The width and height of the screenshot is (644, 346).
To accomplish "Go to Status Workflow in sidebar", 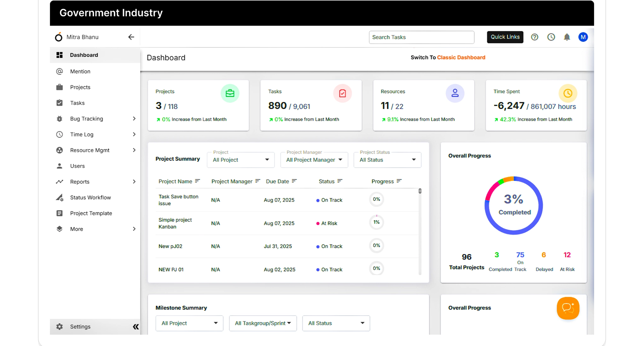I will (90, 198).
